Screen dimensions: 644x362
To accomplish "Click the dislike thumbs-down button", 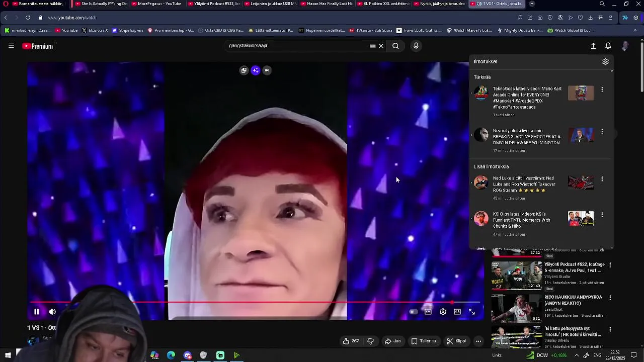I will (x=371, y=341).
